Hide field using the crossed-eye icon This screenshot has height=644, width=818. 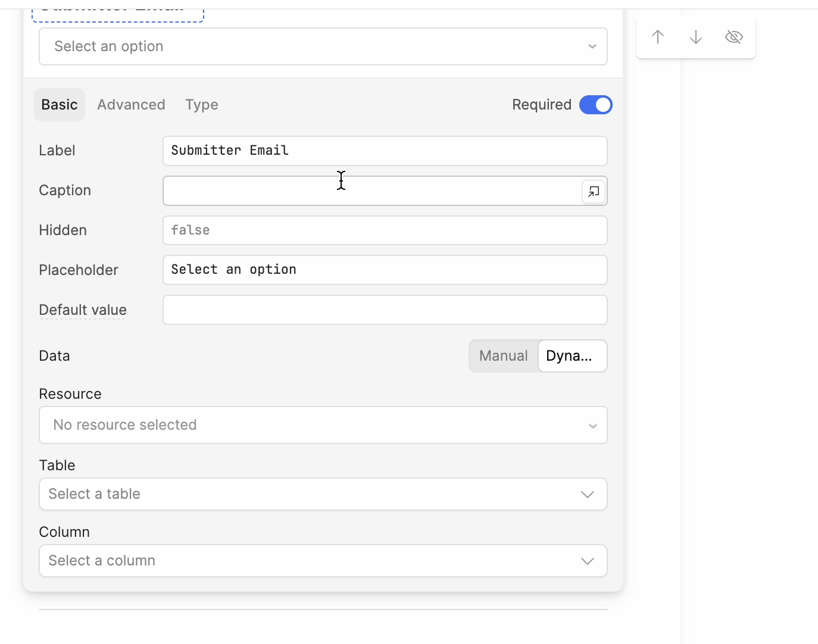tap(734, 37)
